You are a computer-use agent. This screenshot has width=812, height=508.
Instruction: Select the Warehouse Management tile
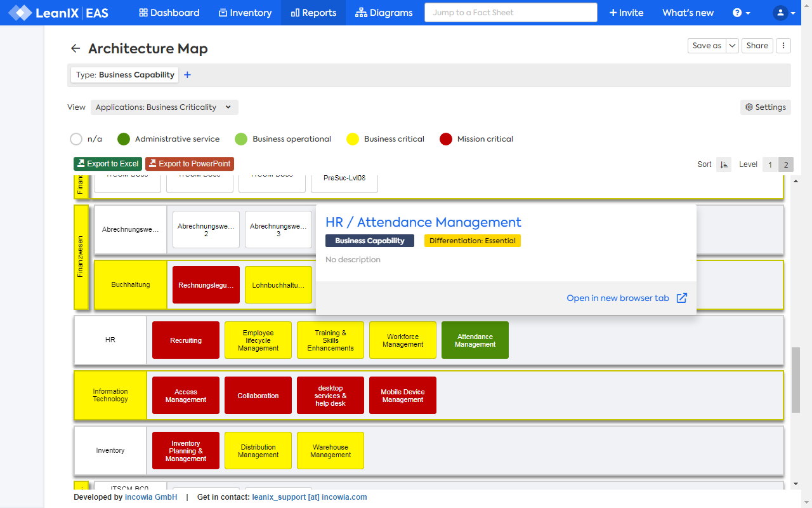[x=331, y=451]
